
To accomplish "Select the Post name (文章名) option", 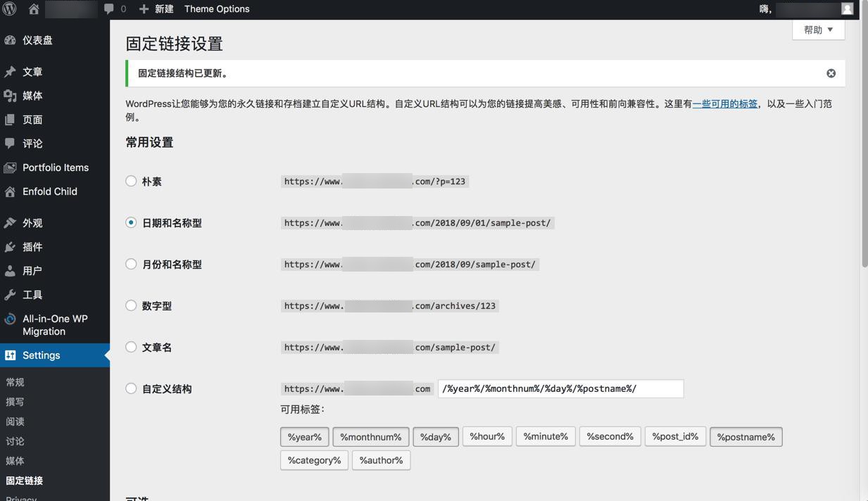I will (x=131, y=347).
